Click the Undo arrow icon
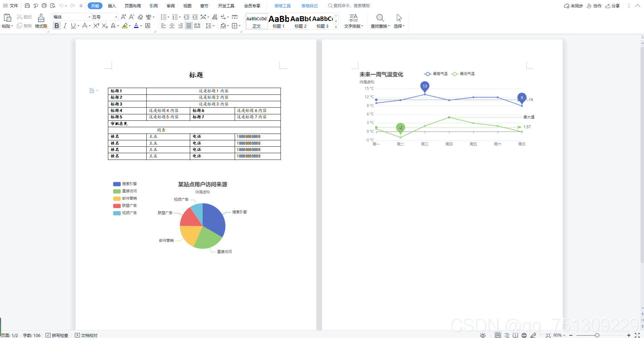This screenshot has width=644, height=338. point(61,6)
